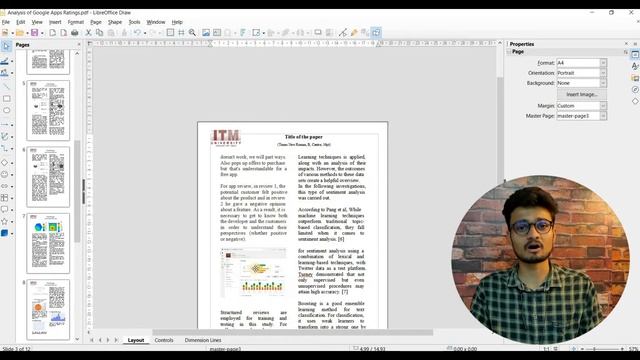
Task: Click the Open folder icon
Action: pos(20,33)
